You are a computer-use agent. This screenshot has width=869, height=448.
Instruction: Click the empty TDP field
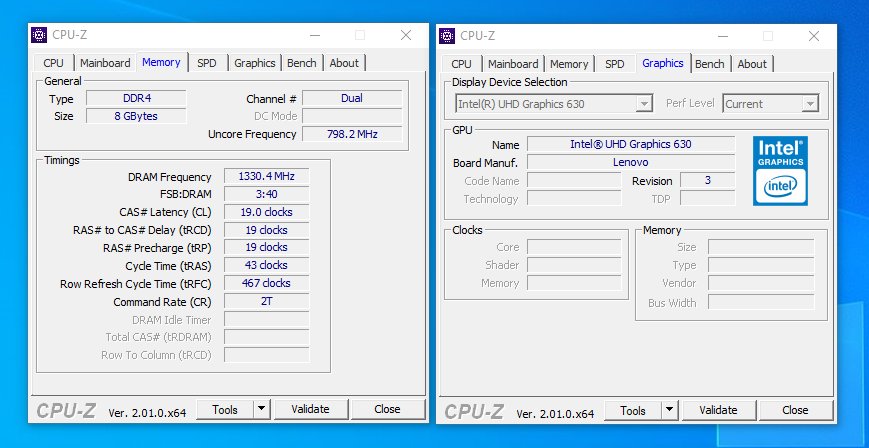708,198
